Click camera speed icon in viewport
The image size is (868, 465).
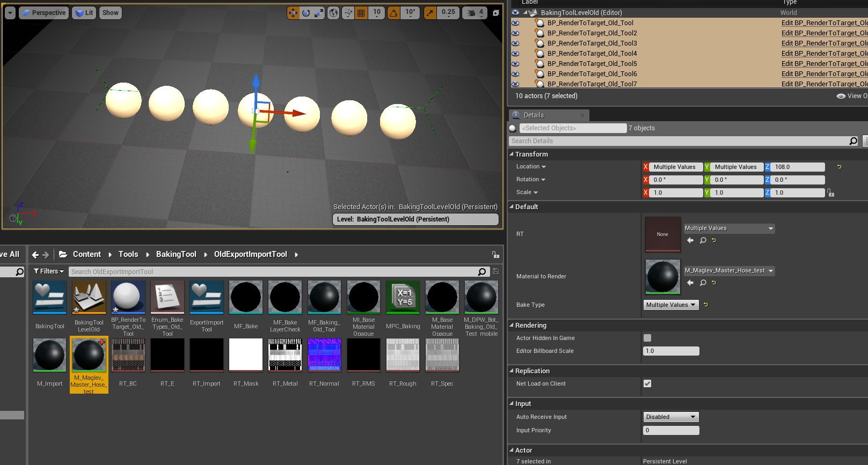(x=471, y=13)
